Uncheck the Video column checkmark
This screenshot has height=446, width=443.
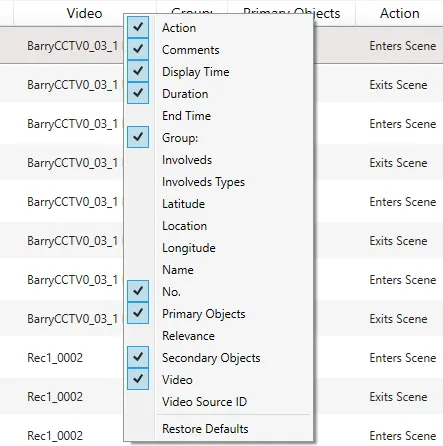tap(138, 379)
